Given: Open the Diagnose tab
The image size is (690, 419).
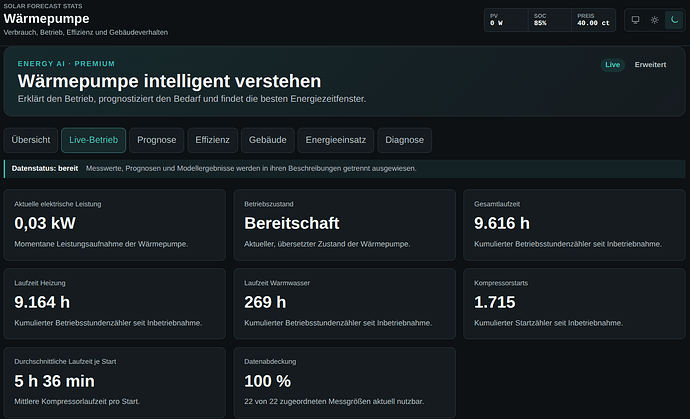Looking at the screenshot, I should tap(404, 140).
